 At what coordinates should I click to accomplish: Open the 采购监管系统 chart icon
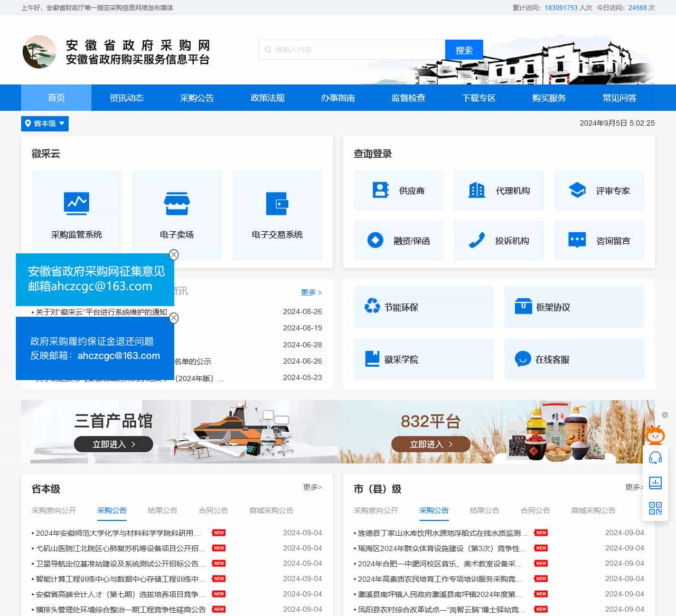77,203
